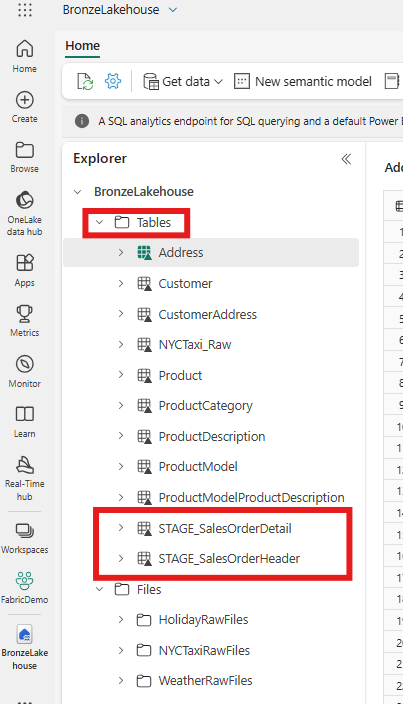Image resolution: width=403 pixels, height=704 pixels.
Task: Expand the ProductDescription table chevron
Action: coord(121,436)
